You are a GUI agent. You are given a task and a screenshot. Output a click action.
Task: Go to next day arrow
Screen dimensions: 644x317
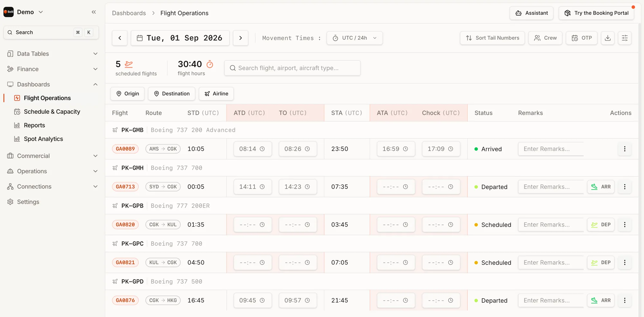(x=241, y=38)
